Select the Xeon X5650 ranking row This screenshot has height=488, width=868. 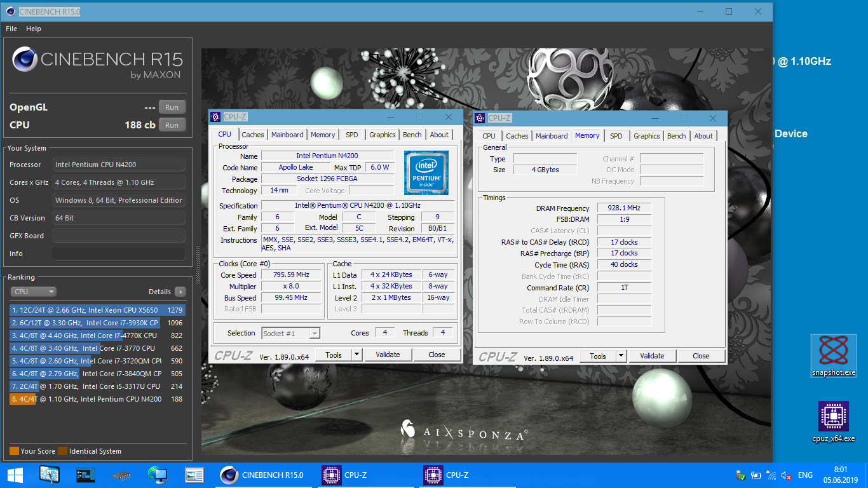click(x=98, y=310)
